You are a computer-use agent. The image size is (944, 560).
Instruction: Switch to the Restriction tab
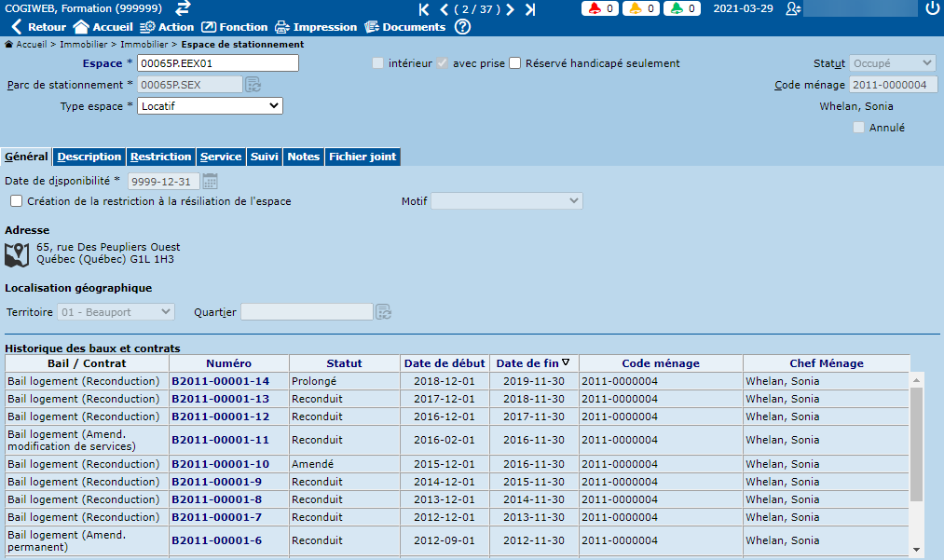pos(160,157)
